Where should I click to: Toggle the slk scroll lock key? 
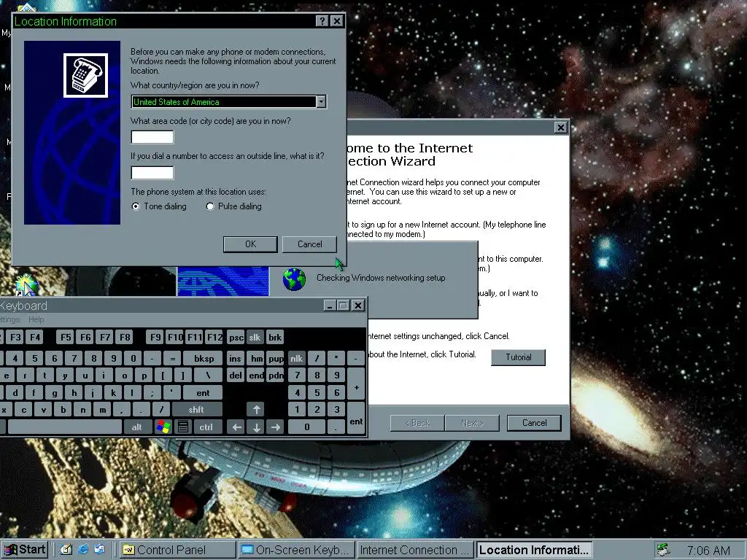(x=255, y=337)
